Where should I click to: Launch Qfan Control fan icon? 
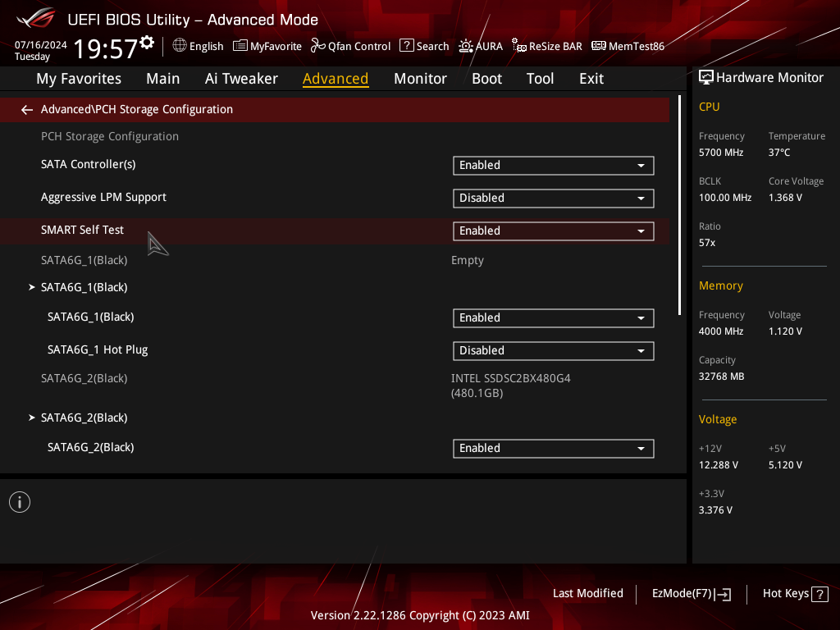318,46
